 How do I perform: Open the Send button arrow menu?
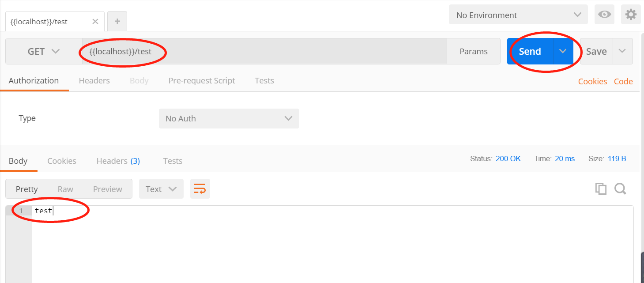[x=563, y=51]
